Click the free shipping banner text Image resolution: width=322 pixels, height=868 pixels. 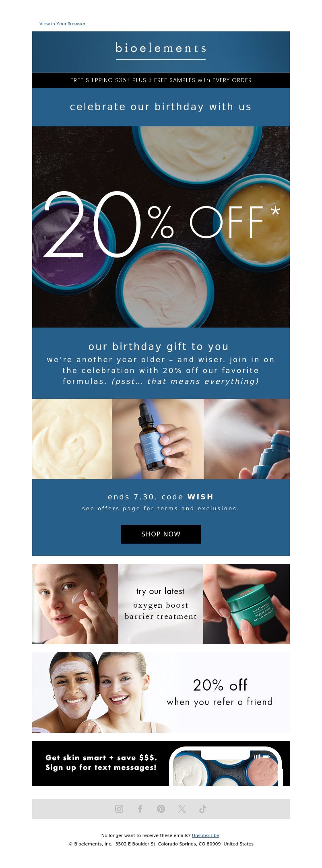pyautogui.click(x=161, y=80)
